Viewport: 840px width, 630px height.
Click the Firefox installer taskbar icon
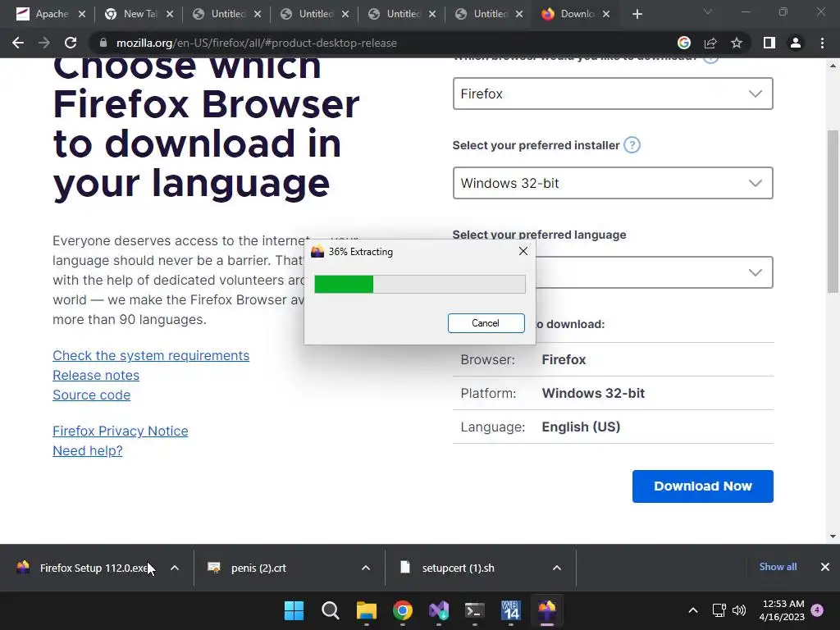[x=547, y=610]
